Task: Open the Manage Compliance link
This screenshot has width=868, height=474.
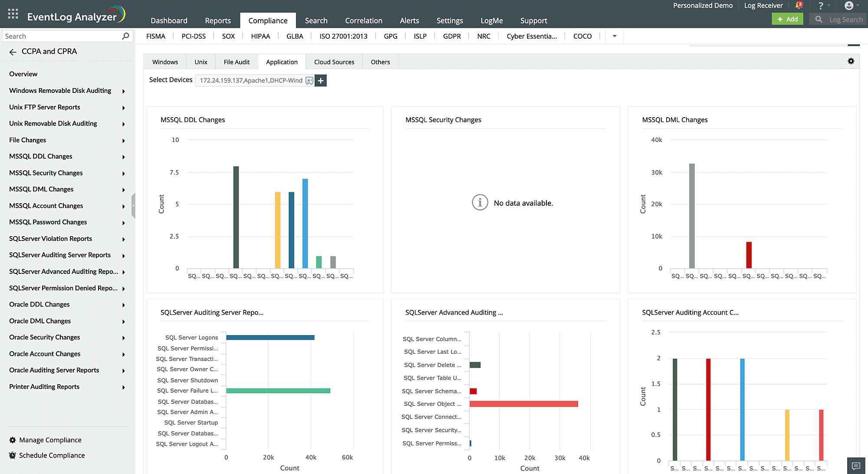Action: [x=50, y=440]
